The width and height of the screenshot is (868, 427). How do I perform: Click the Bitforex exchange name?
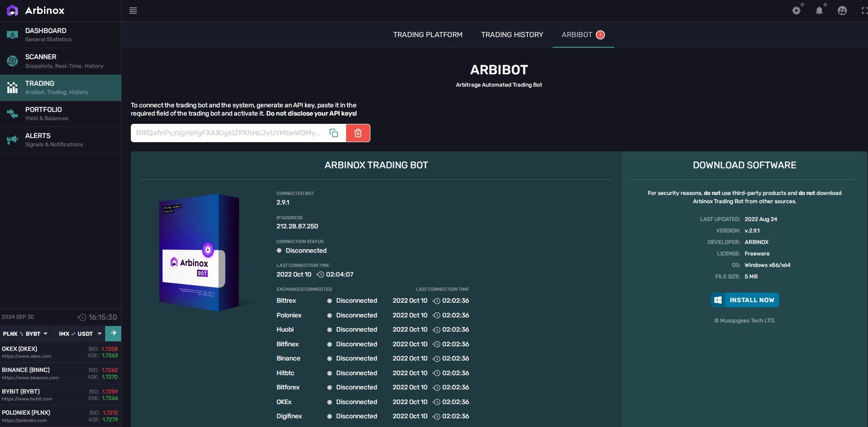tap(288, 388)
